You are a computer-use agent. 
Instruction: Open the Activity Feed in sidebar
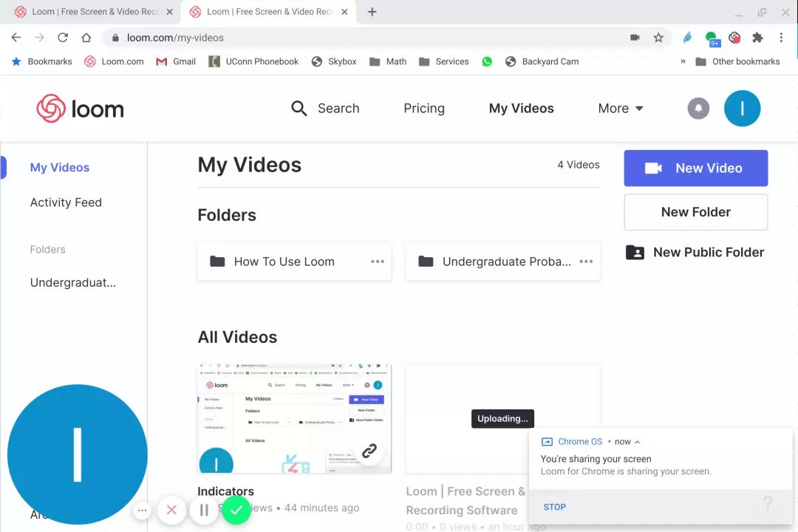tap(66, 202)
